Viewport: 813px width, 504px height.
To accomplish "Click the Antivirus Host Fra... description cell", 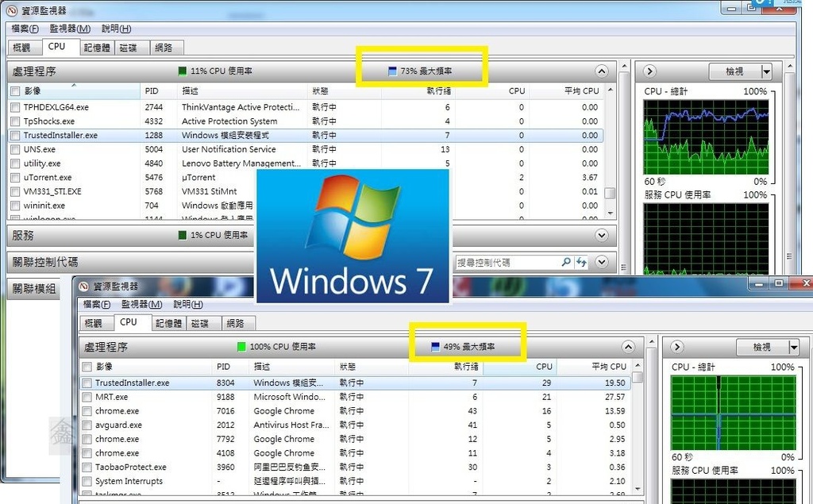I will [291, 425].
